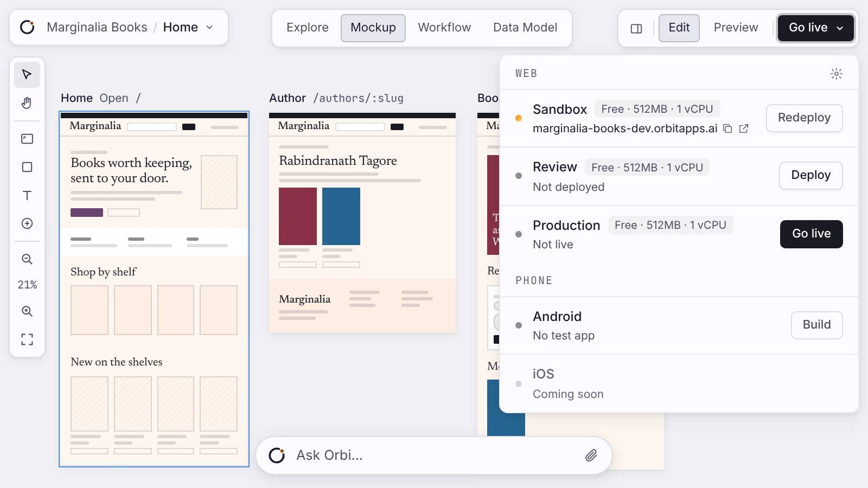Select the Text tool
Image resolution: width=868 pixels, height=488 pixels.
(27, 195)
